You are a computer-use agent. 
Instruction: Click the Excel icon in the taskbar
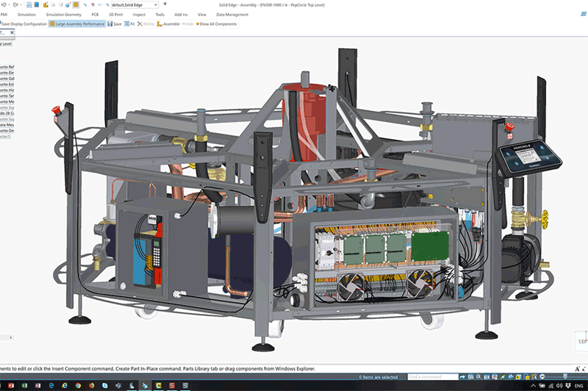[24, 385]
